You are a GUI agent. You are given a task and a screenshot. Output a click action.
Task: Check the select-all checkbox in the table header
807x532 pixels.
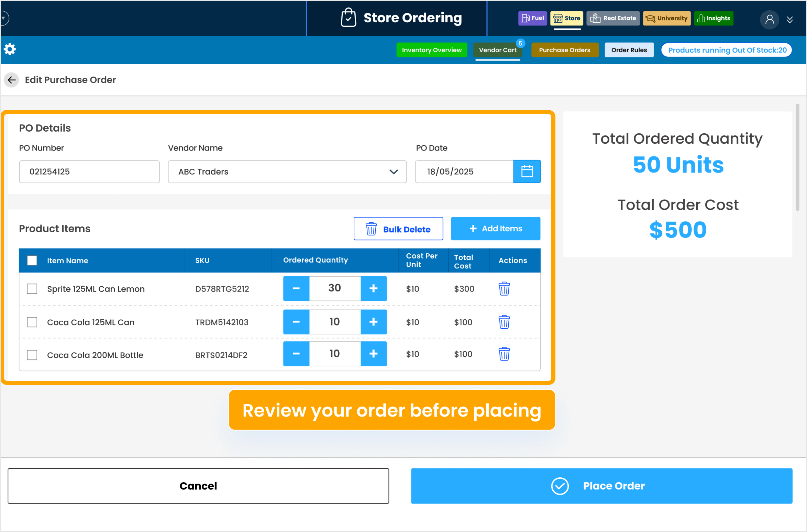pos(32,261)
